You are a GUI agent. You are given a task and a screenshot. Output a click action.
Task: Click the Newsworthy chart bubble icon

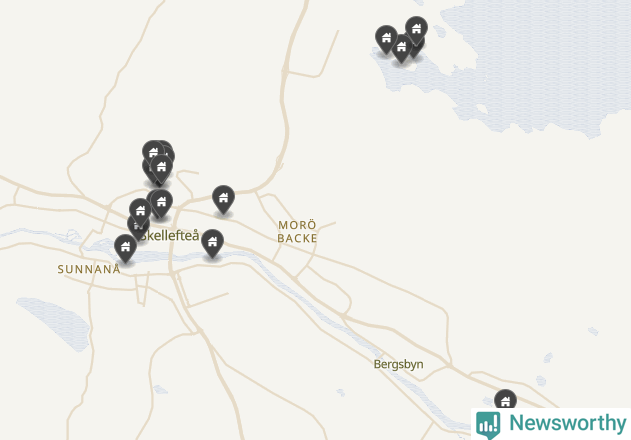click(488, 425)
